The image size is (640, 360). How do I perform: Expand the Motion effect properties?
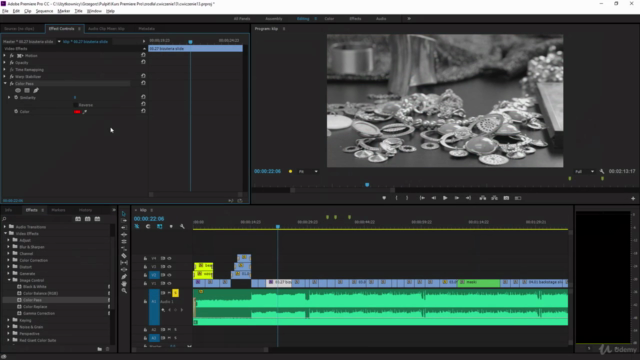(x=5, y=56)
